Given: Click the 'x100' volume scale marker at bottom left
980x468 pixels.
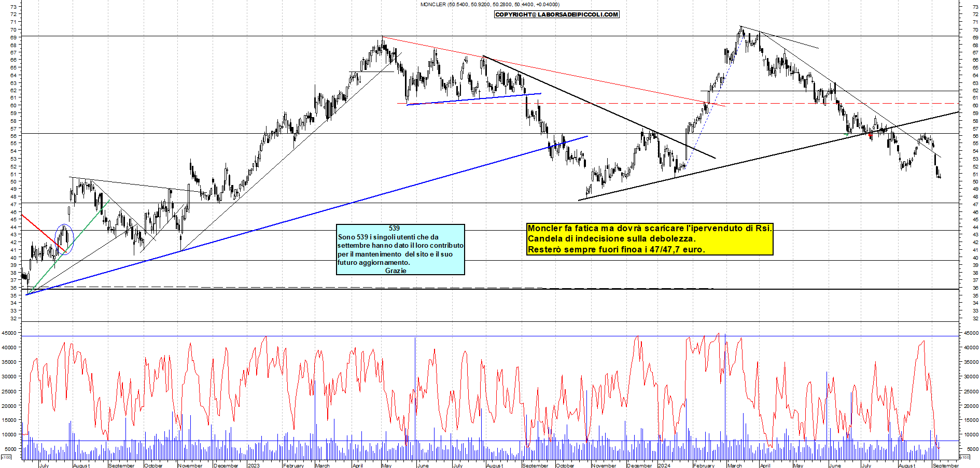Looking at the screenshot, I should [x=6, y=458].
